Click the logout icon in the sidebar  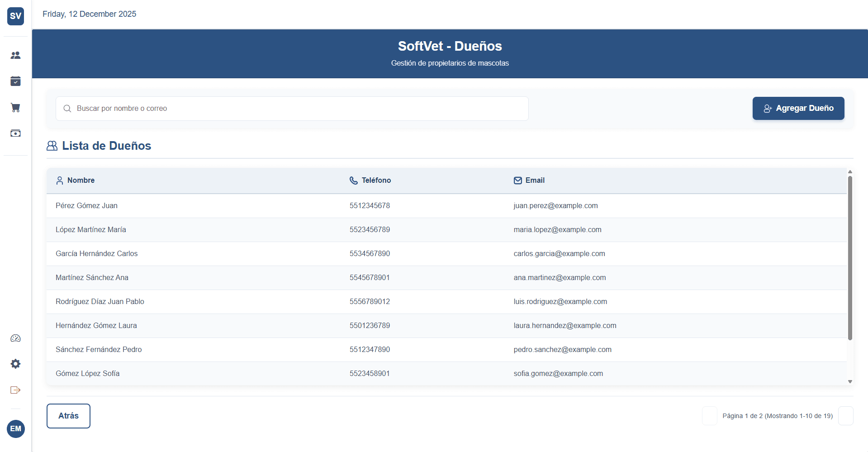click(15, 390)
